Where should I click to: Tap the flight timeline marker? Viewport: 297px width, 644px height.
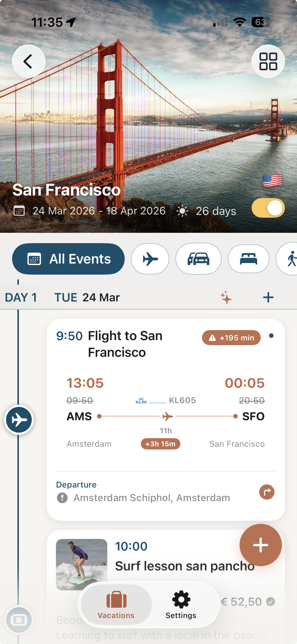coord(19,420)
